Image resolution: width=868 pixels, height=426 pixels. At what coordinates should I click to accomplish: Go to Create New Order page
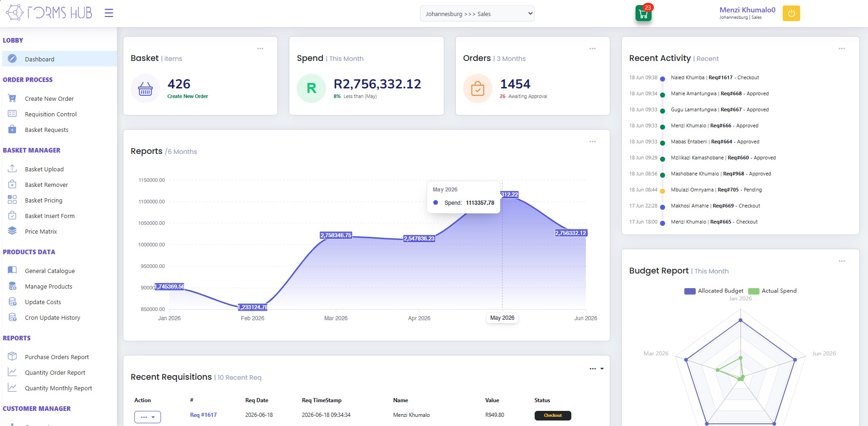click(x=49, y=98)
